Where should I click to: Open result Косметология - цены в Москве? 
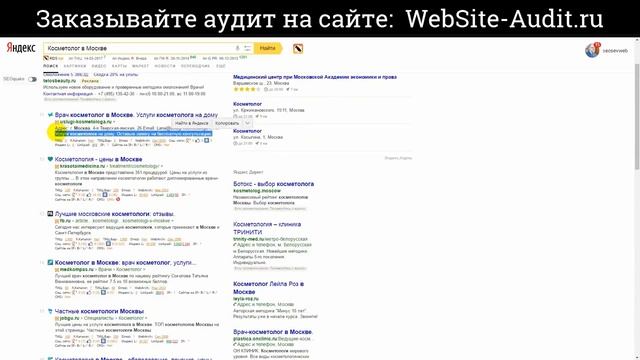98,159
